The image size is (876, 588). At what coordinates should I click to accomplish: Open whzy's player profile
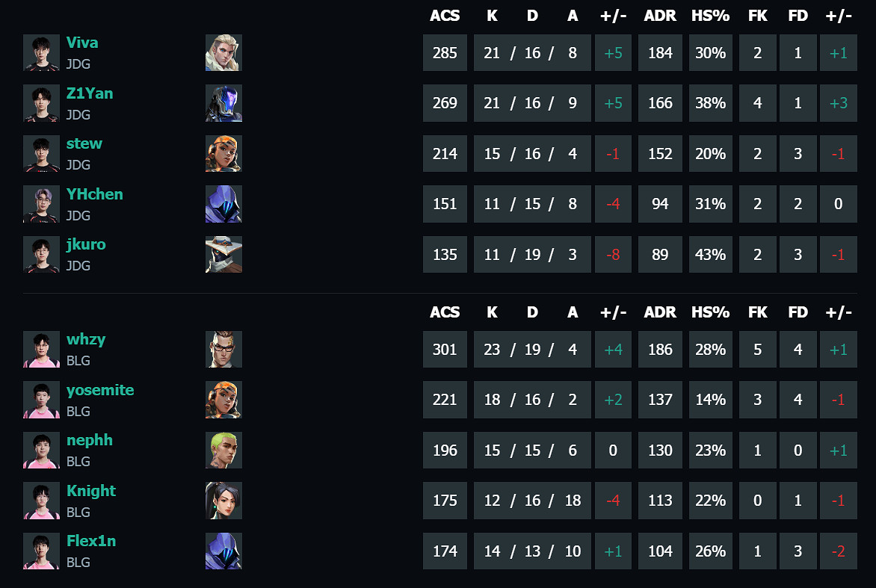pos(86,339)
